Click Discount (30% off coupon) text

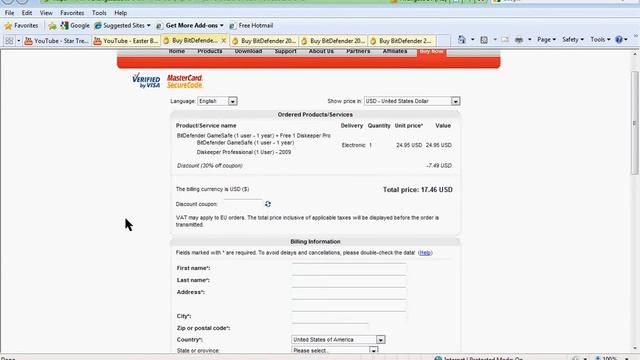point(210,166)
